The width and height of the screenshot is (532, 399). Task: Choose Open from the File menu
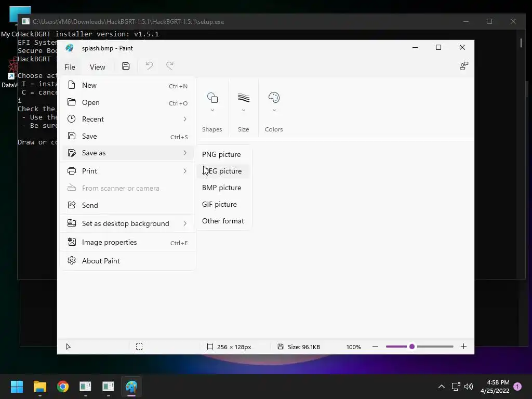(128, 102)
